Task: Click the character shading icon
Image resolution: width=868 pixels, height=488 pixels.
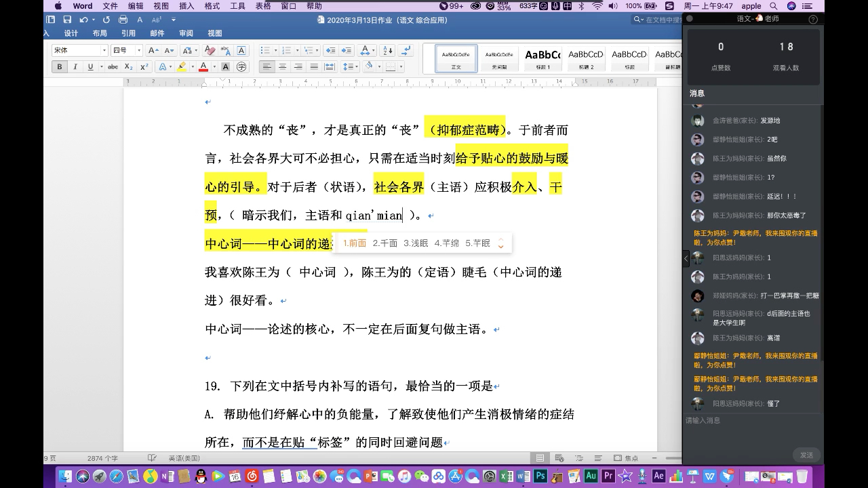Action: coord(226,66)
